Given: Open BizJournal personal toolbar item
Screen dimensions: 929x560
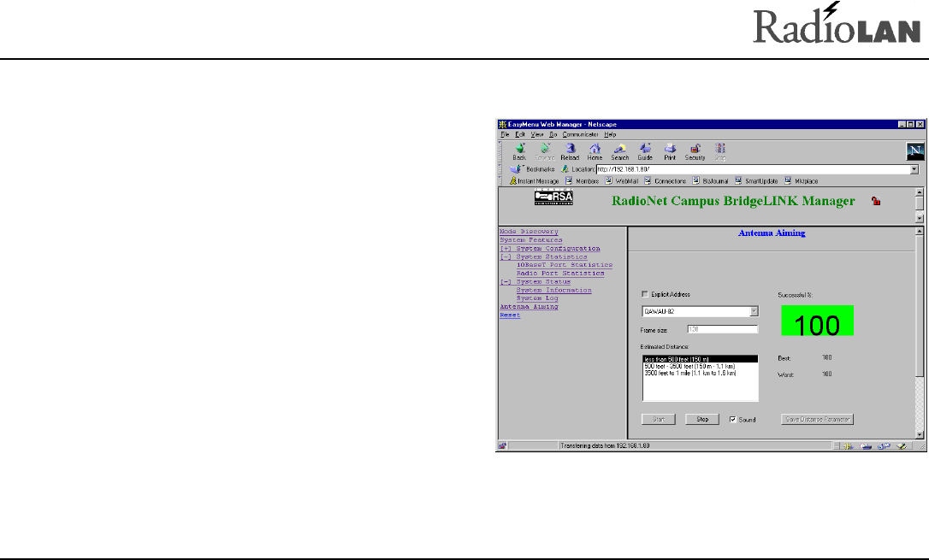Looking at the screenshot, I should 710,181.
